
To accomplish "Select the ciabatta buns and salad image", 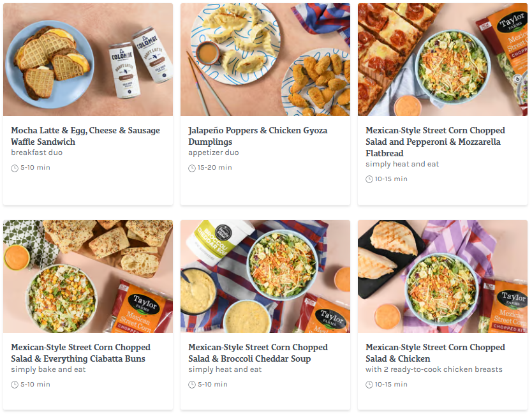I will click(88, 277).
